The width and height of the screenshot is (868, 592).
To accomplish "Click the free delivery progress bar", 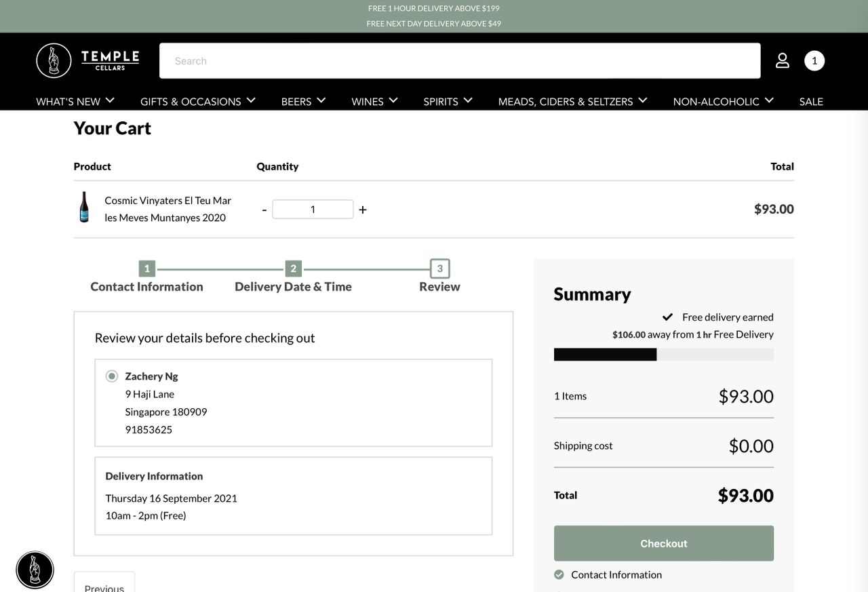I will 664,355.
